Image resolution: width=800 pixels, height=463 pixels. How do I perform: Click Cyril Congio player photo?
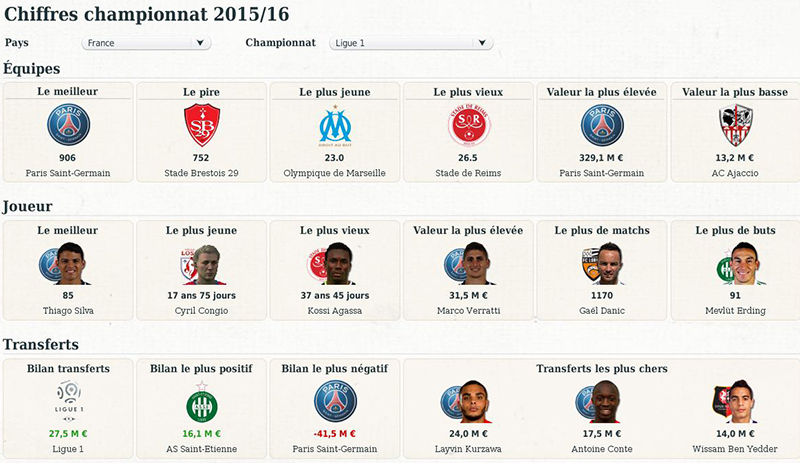tap(204, 264)
